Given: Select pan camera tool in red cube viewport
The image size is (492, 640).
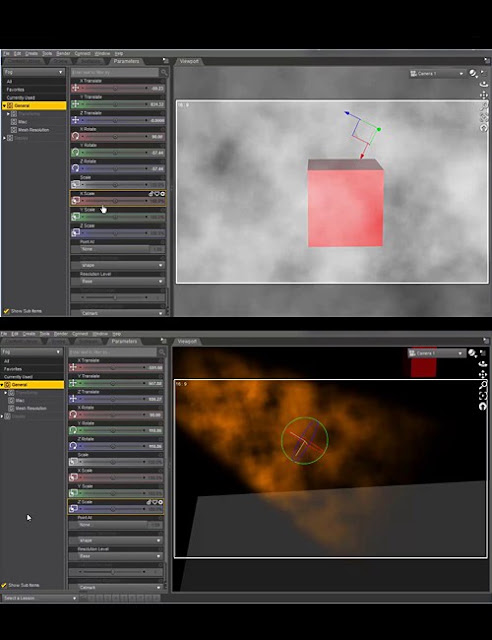Looking at the screenshot, I should point(484,95).
